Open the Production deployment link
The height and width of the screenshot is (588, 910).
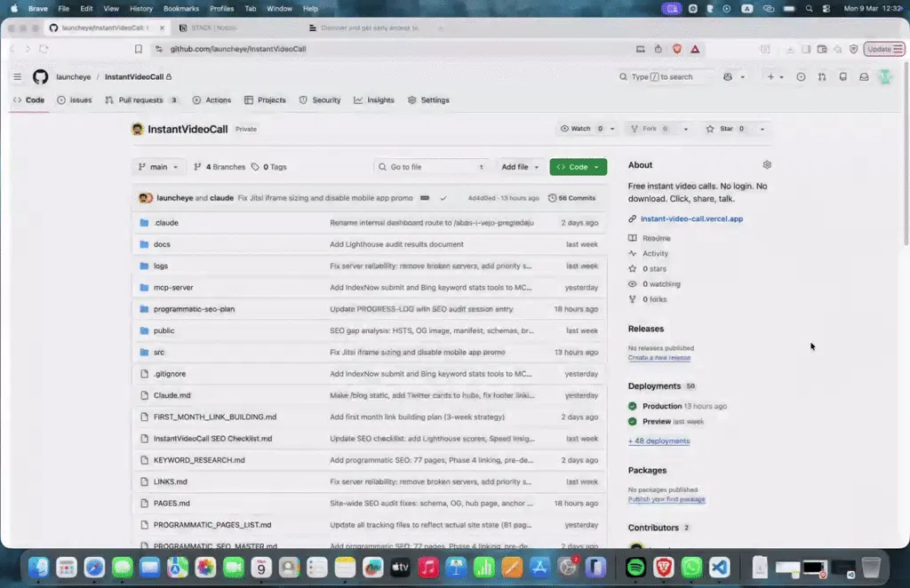(662, 407)
